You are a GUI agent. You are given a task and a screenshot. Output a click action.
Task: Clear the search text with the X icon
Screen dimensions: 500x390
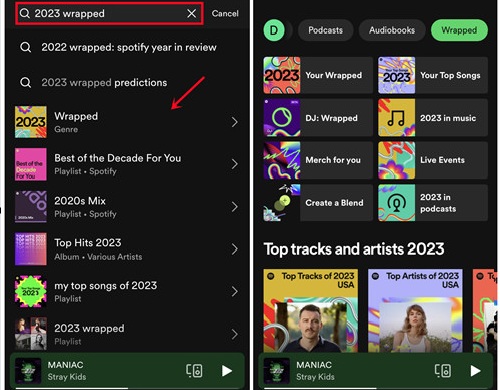[192, 13]
